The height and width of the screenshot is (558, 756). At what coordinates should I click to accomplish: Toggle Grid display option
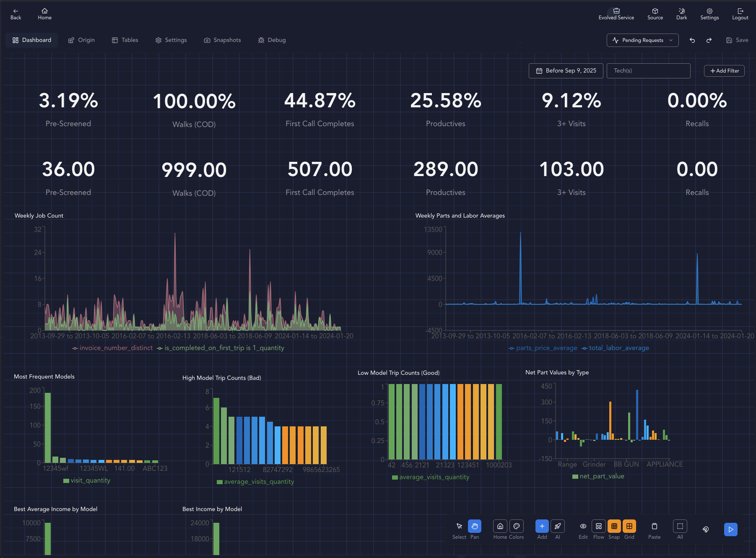tap(629, 526)
